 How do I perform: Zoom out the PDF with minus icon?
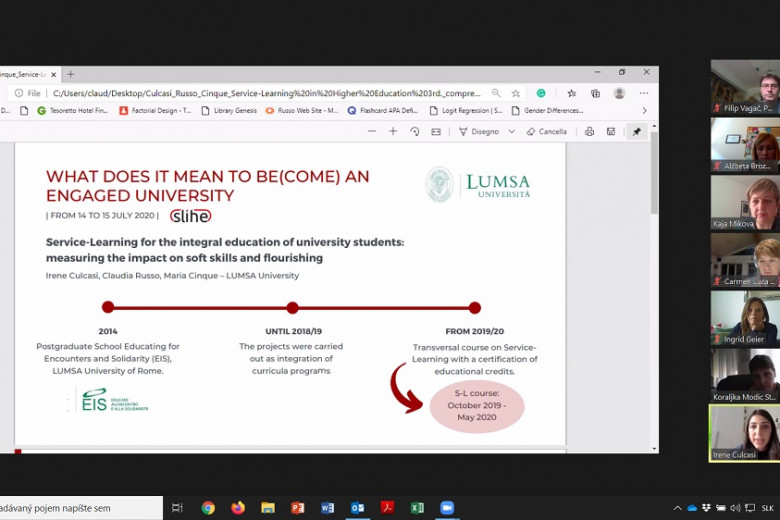pos(372,131)
